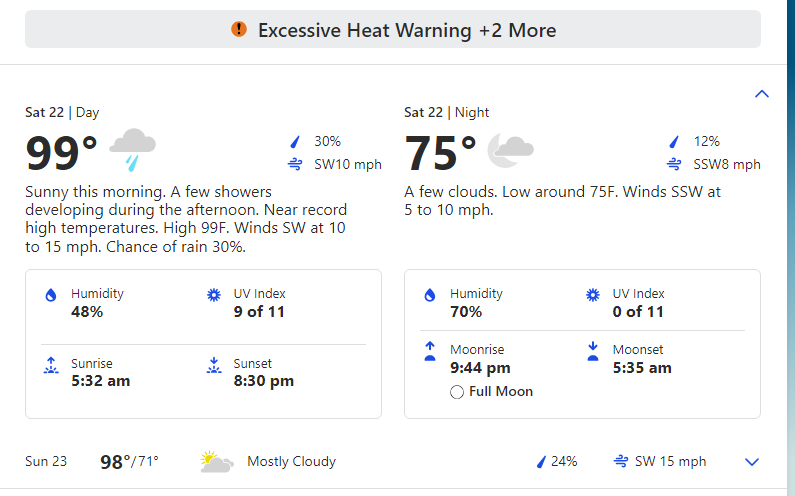Click the night partly cloudy moon icon
795x496 pixels.
coord(511,150)
